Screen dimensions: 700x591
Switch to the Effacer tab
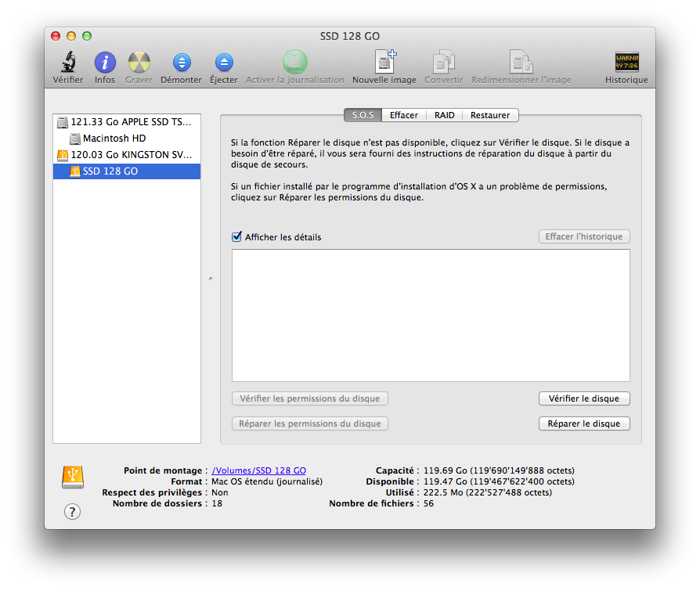[x=404, y=115]
